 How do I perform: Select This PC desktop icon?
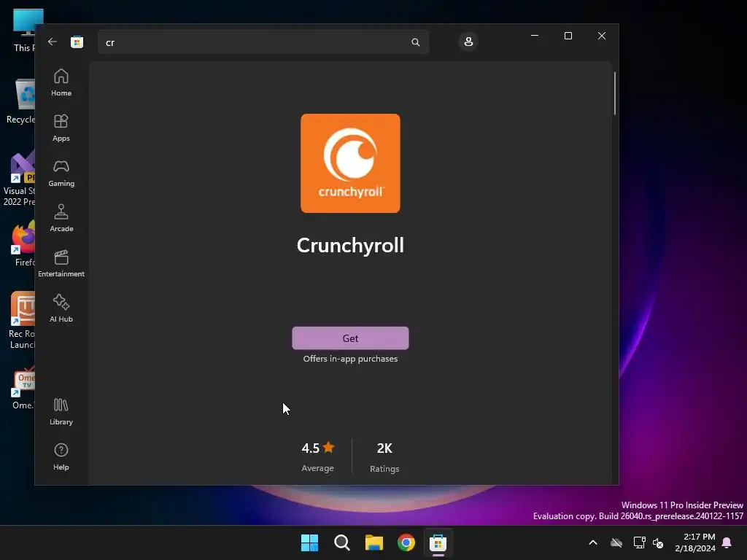tap(23, 31)
